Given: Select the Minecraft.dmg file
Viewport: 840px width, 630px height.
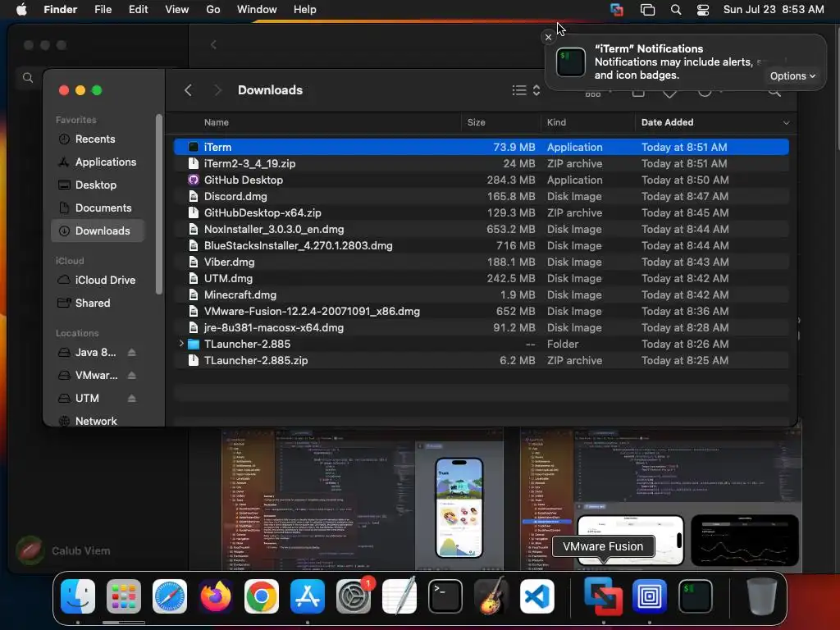Looking at the screenshot, I should click(481, 295).
